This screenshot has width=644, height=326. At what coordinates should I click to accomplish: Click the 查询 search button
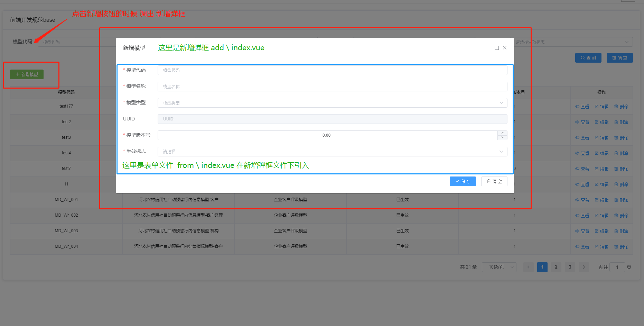point(588,58)
